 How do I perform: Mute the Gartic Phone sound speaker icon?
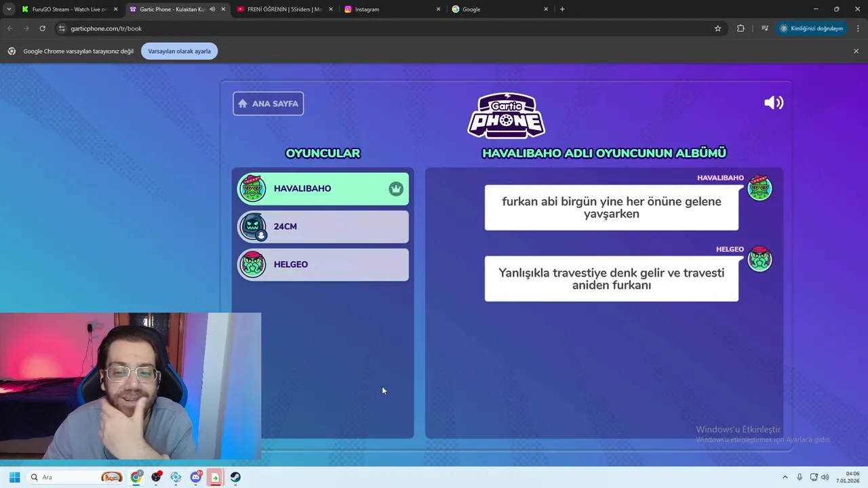(774, 102)
